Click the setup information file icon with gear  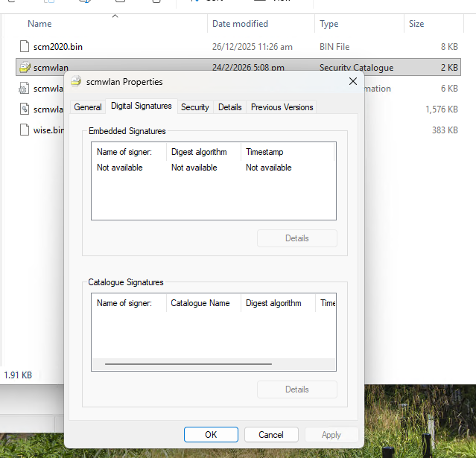tap(24, 89)
